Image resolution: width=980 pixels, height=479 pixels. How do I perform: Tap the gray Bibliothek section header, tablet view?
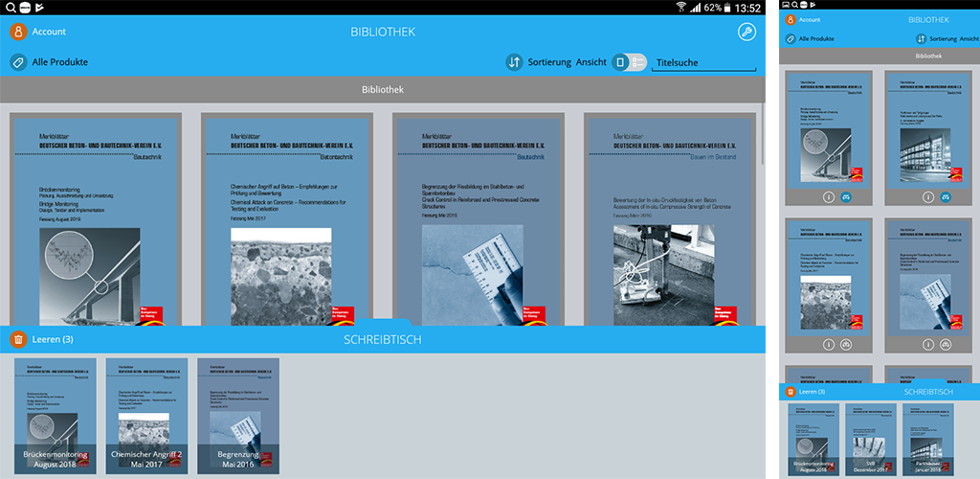383,89
